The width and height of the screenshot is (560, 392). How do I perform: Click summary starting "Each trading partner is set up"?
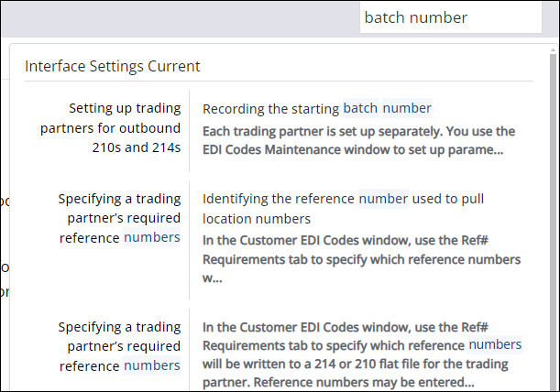coord(358,130)
